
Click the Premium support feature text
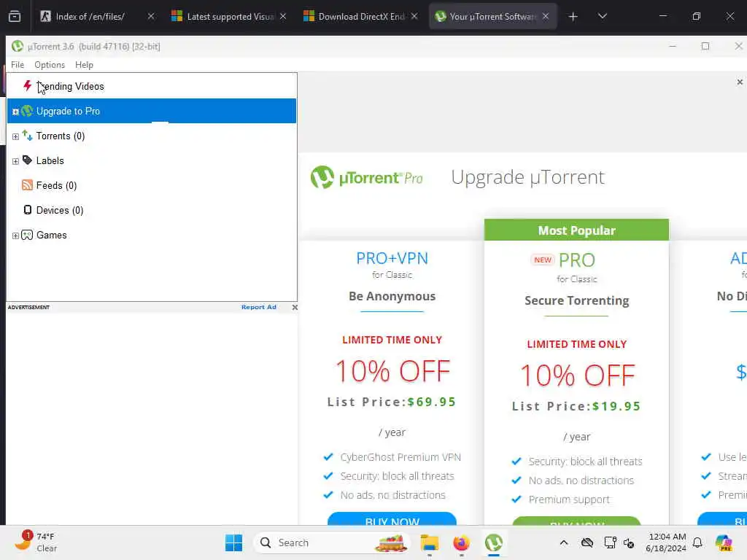(569, 499)
